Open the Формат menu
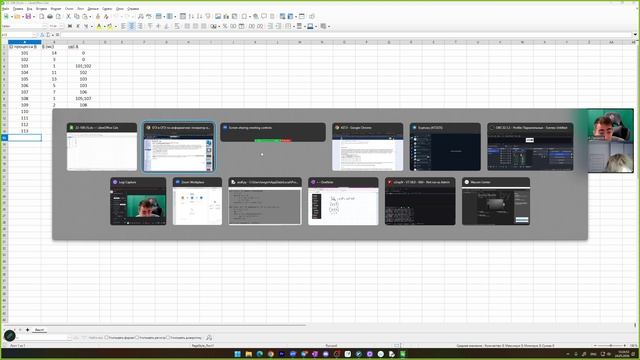The height and width of the screenshot is (360, 640). point(56,8)
